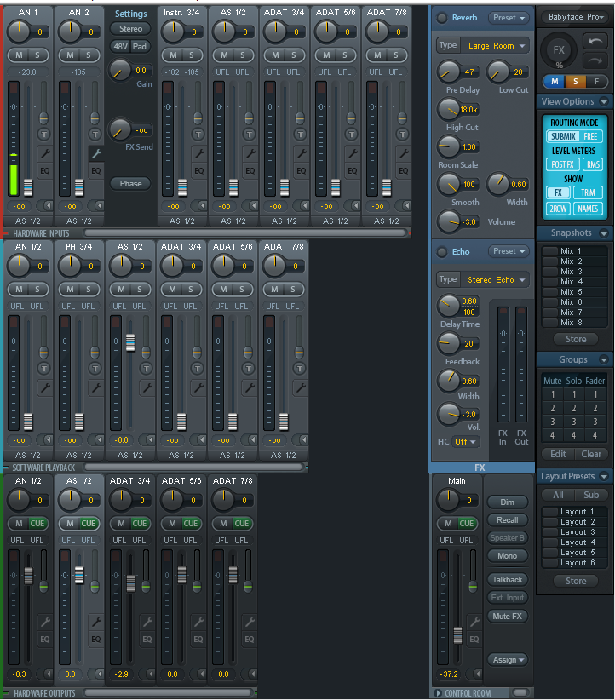Toggle the Stereo button in Settings

tap(130, 29)
